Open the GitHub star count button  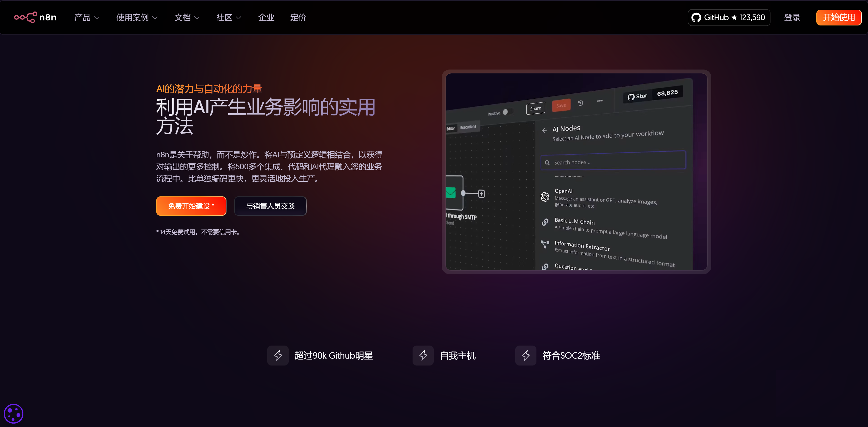728,17
